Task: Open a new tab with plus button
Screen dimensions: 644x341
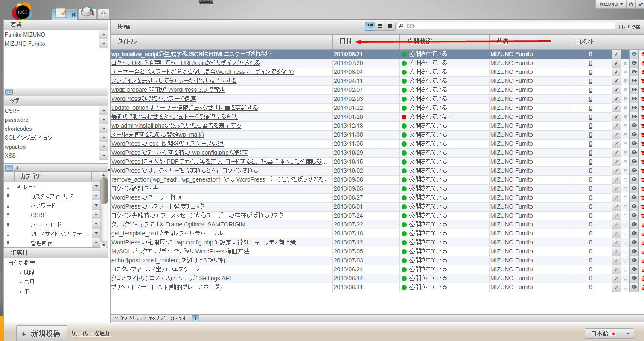Action: click(x=103, y=14)
